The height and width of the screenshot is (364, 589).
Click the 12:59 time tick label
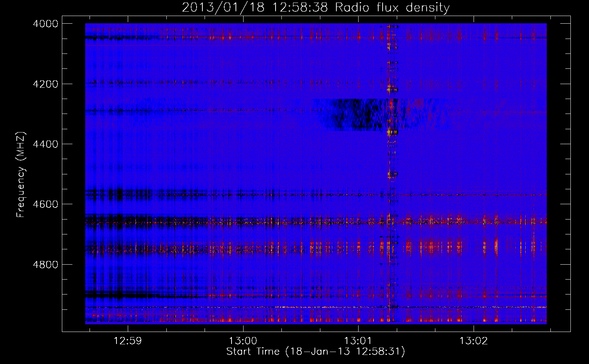128,341
